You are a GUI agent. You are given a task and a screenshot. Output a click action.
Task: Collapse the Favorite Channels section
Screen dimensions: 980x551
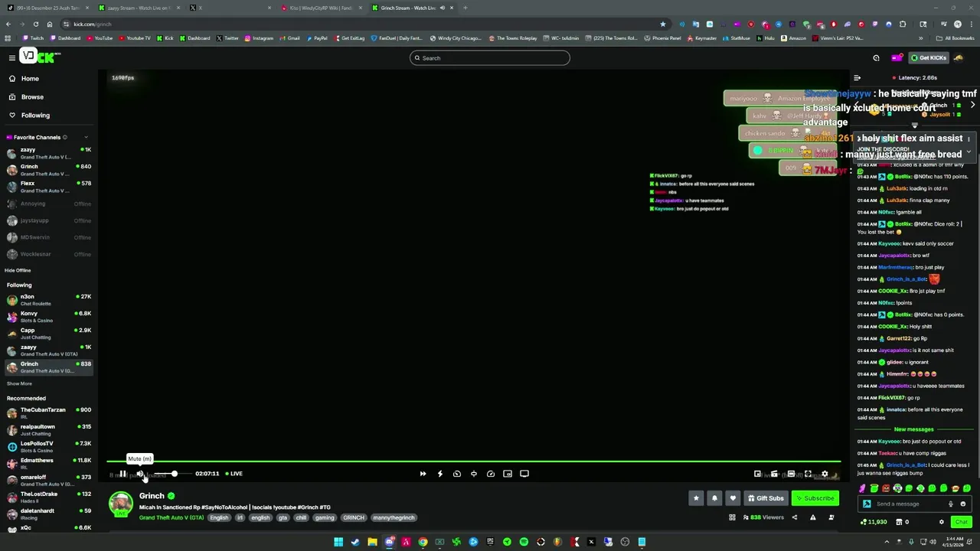(86, 137)
